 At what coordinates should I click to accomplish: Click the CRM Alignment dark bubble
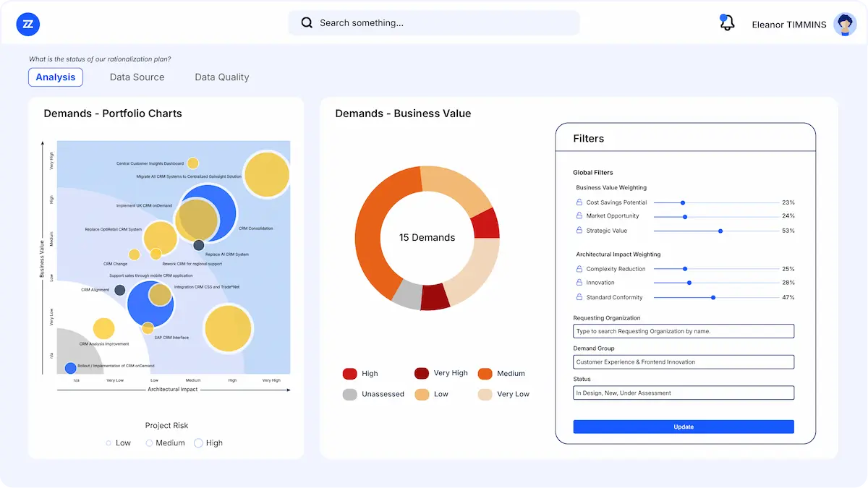tap(120, 290)
